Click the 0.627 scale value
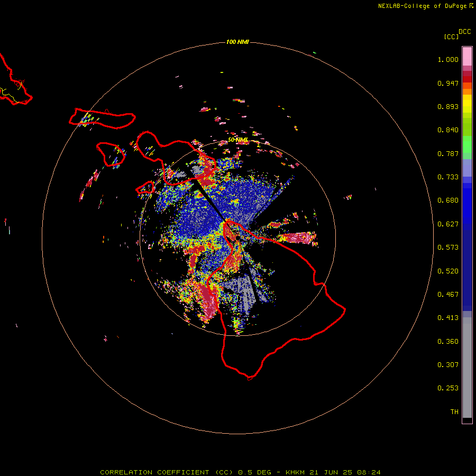 pyautogui.click(x=448, y=224)
